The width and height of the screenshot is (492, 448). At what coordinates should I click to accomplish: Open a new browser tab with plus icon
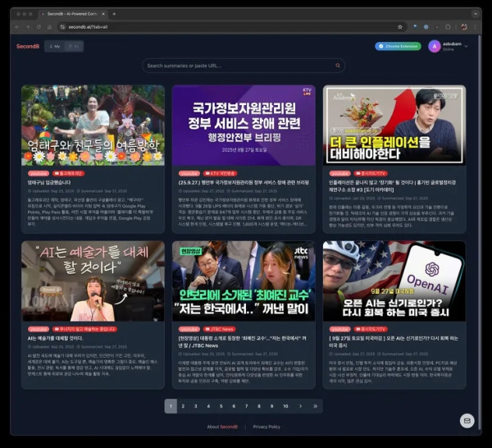tap(114, 14)
